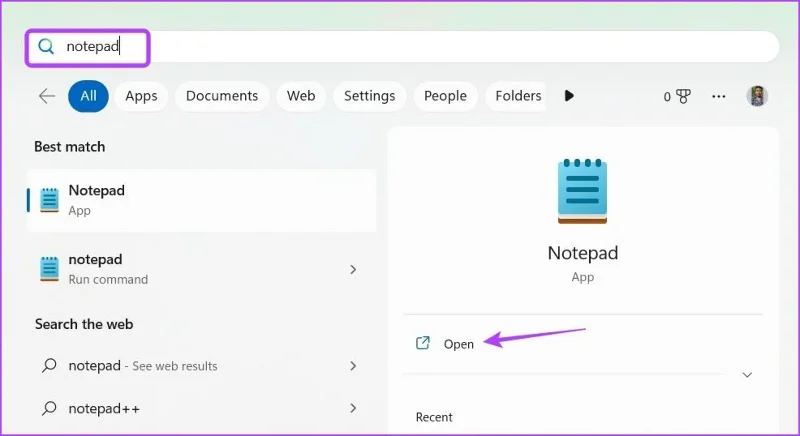Switch to the Folders filter tab
This screenshot has width=800, height=436.
516,96
